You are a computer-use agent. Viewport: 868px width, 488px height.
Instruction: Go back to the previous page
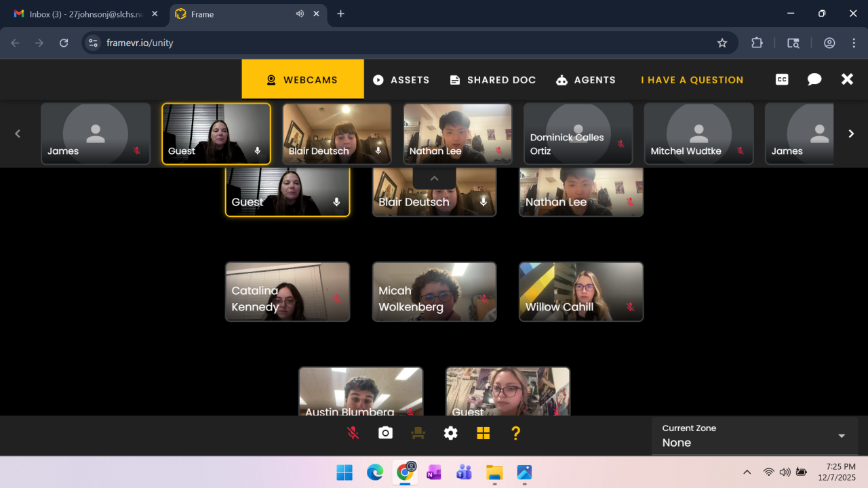(x=15, y=43)
